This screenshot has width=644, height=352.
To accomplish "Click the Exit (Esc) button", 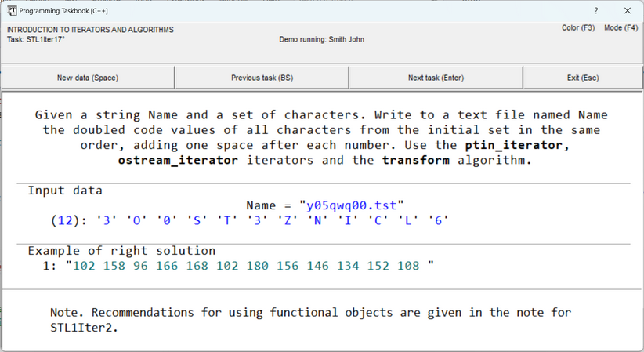I will click(x=582, y=78).
